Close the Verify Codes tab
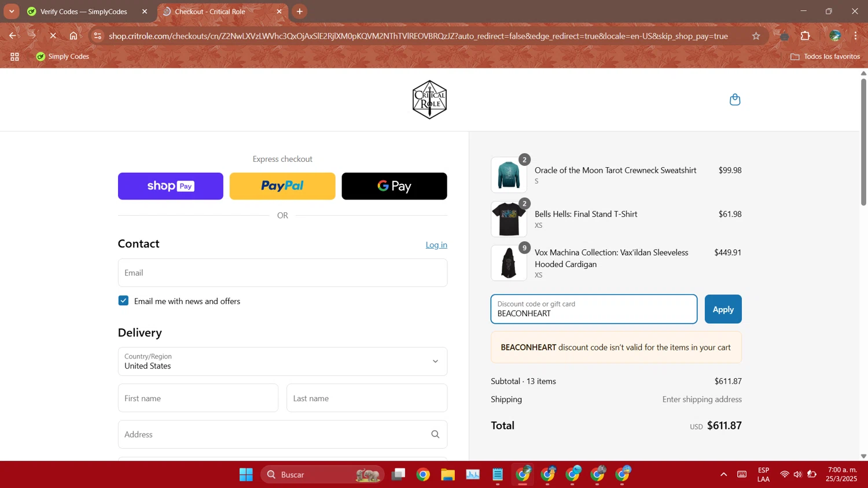The height and width of the screenshot is (488, 868). (x=145, y=12)
